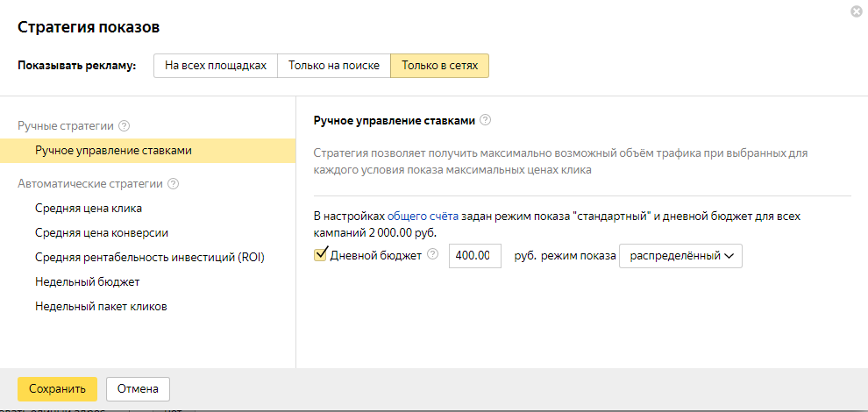Screen dimensions: 868x412
Task: Click help icon next to strategy heading
Action: click(x=485, y=120)
